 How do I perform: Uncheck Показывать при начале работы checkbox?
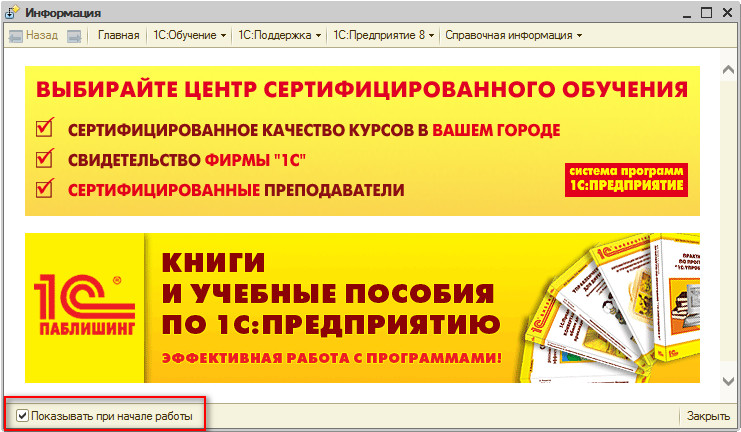click(x=22, y=416)
